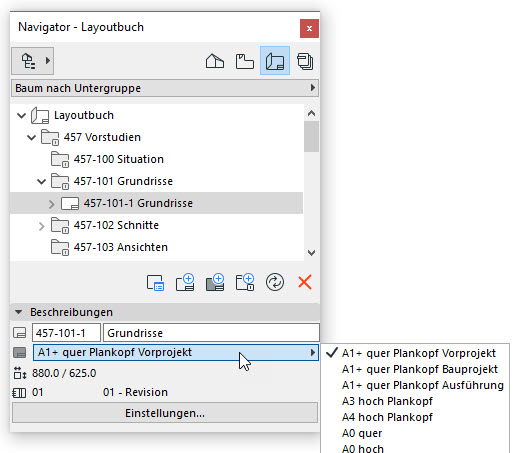Click the Grundrisse layout name field

point(211,333)
